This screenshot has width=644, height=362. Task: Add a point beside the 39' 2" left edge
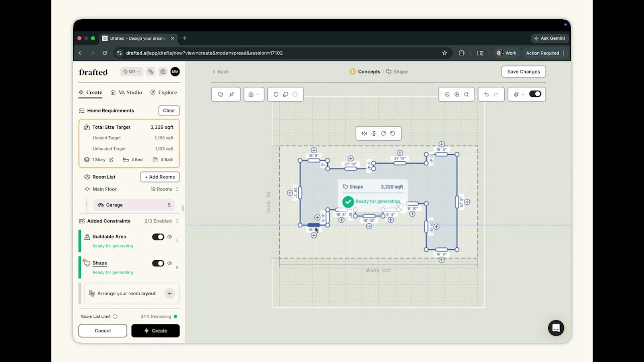coord(290,193)
